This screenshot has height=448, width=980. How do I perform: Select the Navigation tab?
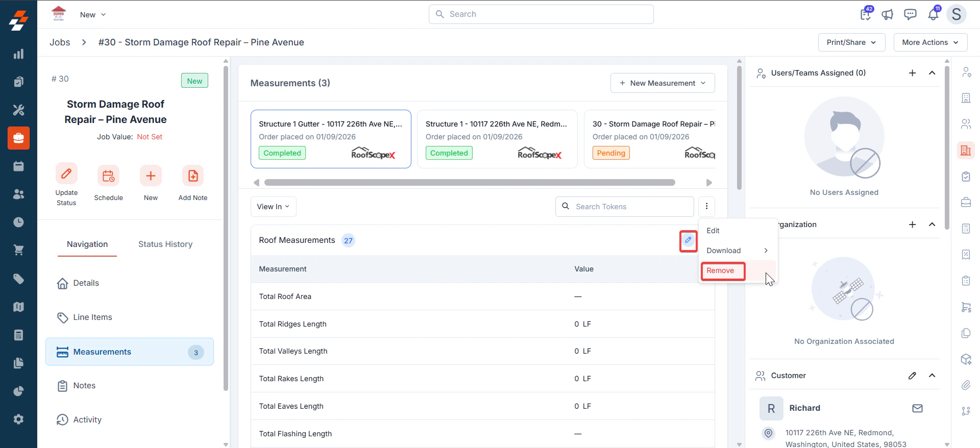coord(87,244)
